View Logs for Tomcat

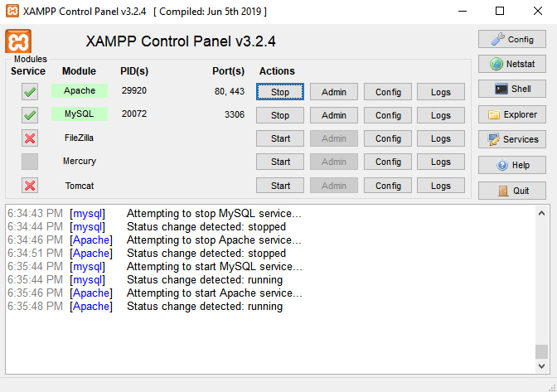pos(441,186)
